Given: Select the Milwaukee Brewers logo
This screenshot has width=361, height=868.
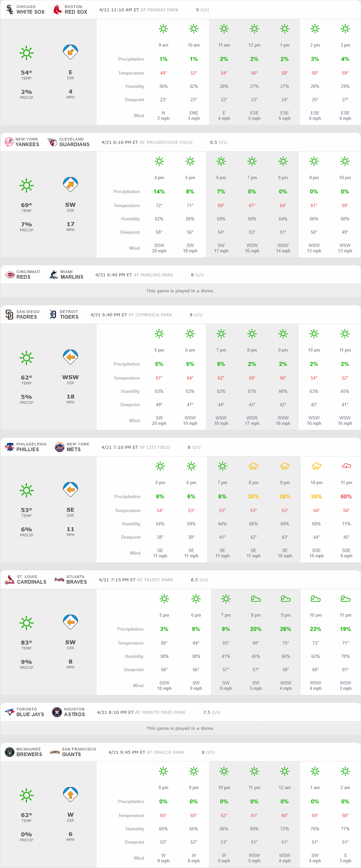Looking at the screenshot, I should (9, 752).
